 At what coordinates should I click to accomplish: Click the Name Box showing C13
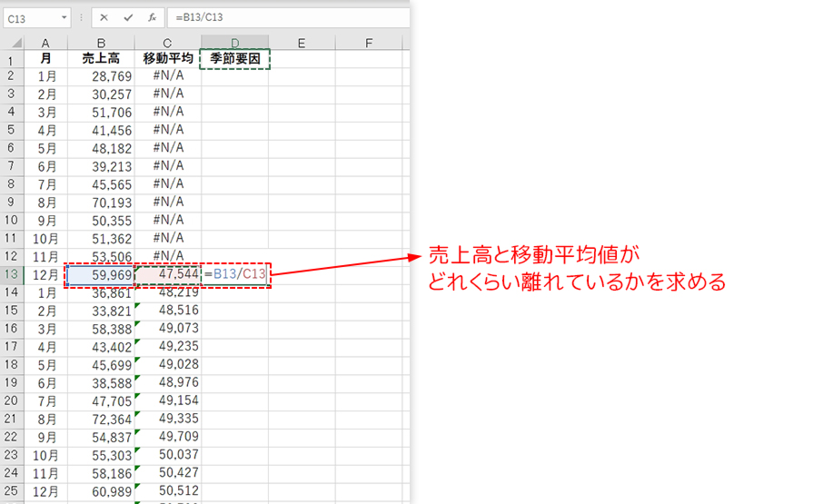click(32, 17)
